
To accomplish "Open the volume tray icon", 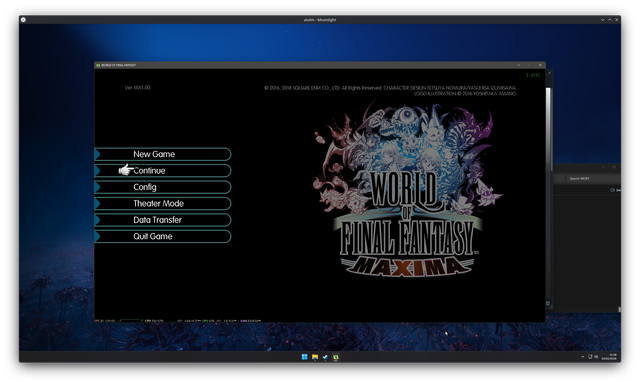I will coord(596,357).
